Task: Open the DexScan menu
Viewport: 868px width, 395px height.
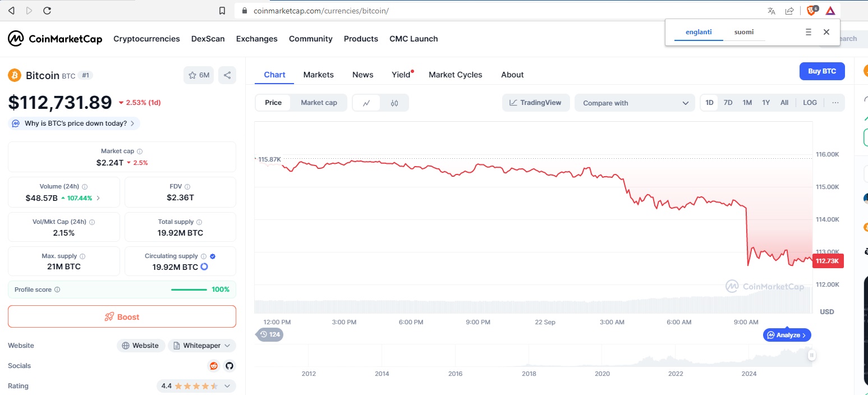Action: [x=208, y=39]
